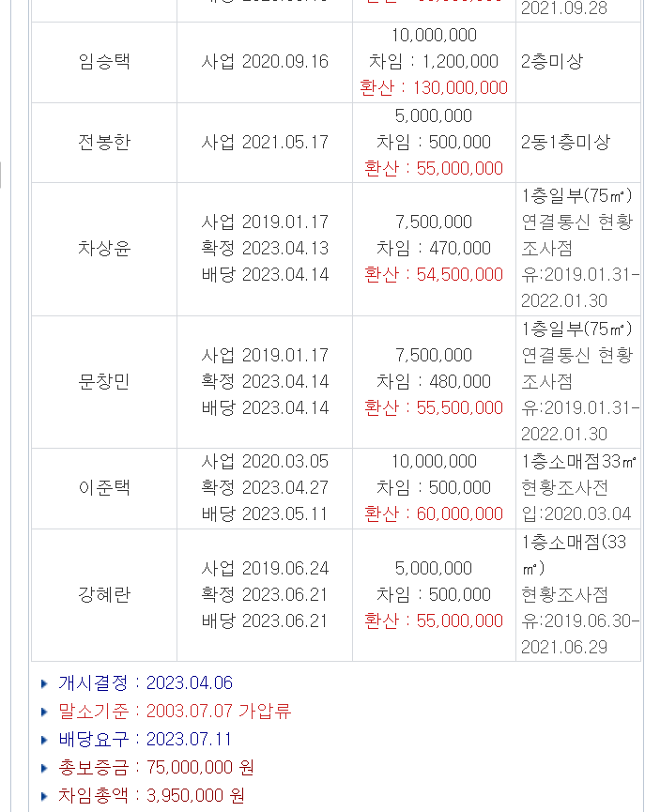Click the red 환산 54,500,000 amount
Image resolution: width=645 pixels, height=812 pixels.
tap(434, 275)
